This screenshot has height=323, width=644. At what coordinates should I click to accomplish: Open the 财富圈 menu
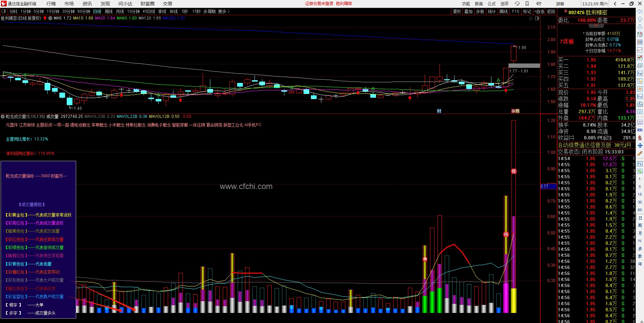(148, 4)
